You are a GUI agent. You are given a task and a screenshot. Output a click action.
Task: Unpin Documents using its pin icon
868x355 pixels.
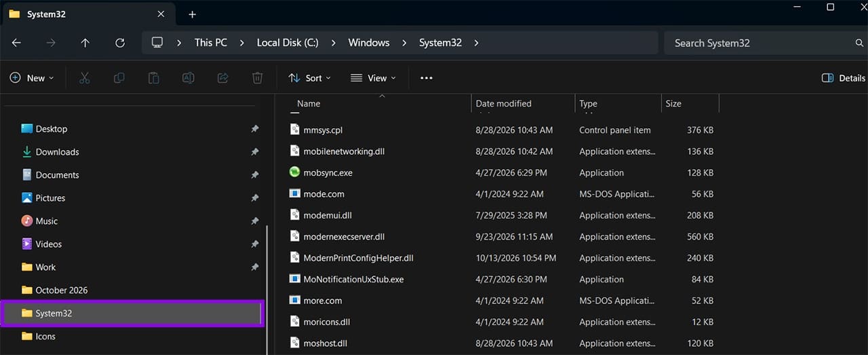255,175
